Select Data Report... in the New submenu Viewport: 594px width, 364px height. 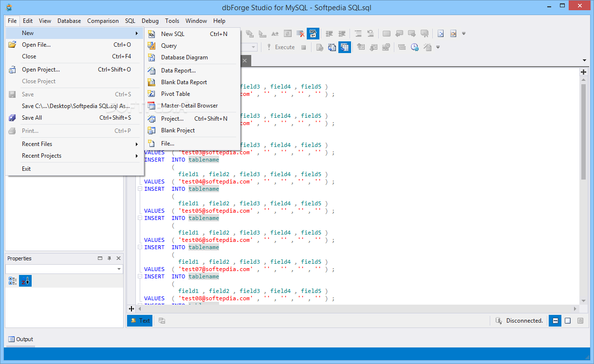192,71
